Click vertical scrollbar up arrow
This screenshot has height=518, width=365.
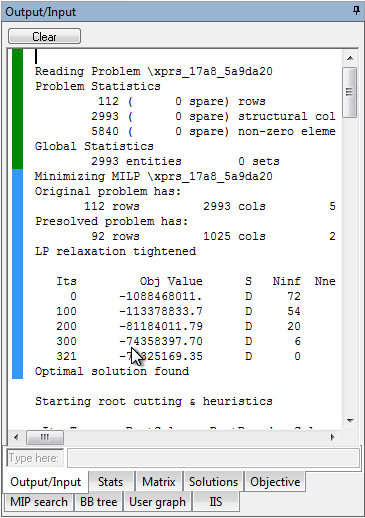pos(350,58)
